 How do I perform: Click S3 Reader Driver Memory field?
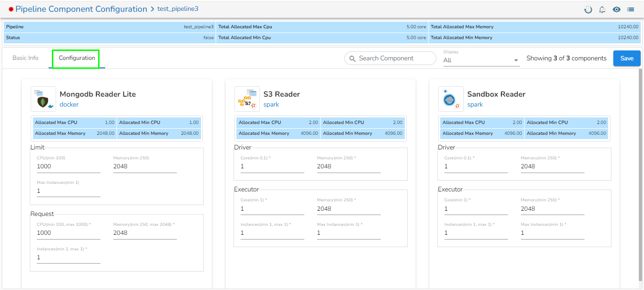point(349,166)
